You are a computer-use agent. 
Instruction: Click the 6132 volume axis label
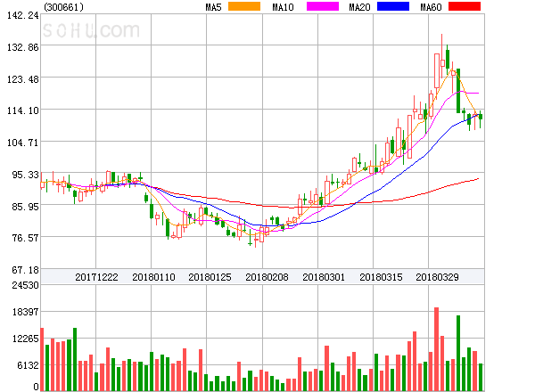pyautogui.click(x=28, y=365)
